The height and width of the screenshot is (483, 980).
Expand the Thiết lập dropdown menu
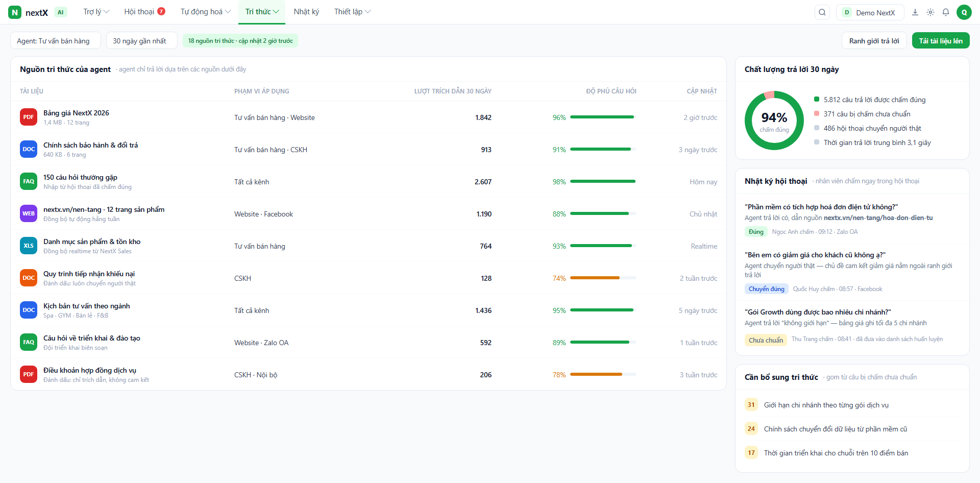(x=352, y=12)
